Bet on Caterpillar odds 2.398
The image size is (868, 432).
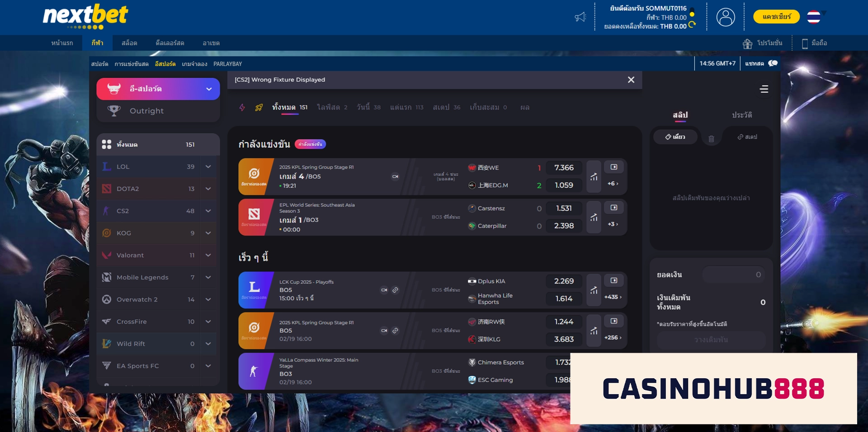pos(564,226)
